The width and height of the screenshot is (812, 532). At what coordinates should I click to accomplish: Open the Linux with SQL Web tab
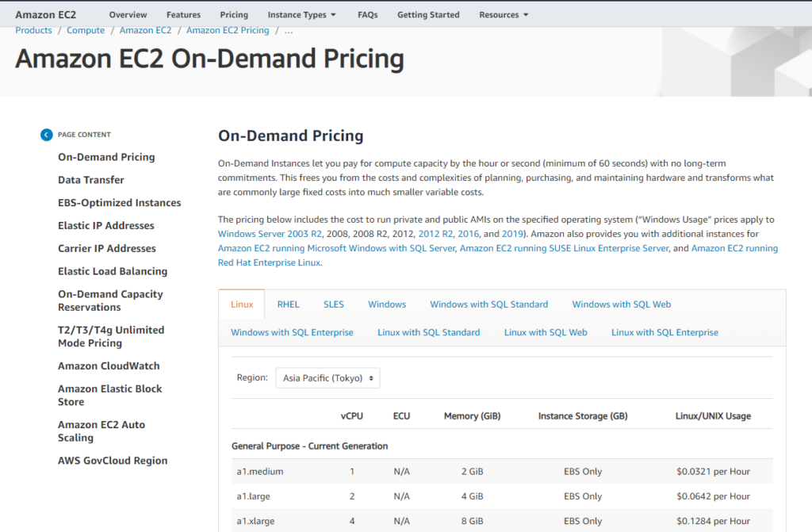tap(546, 332)
